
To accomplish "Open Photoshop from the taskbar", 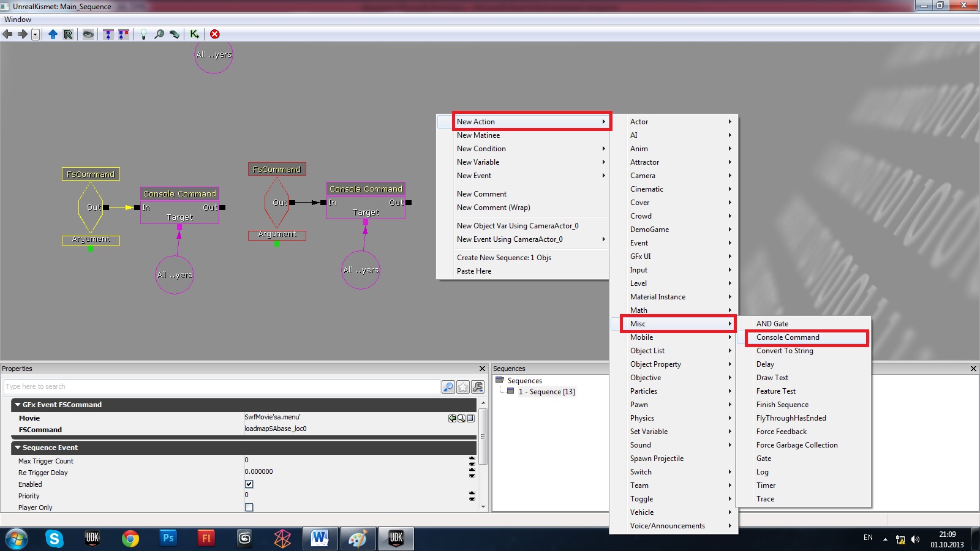I will point(168,539).
